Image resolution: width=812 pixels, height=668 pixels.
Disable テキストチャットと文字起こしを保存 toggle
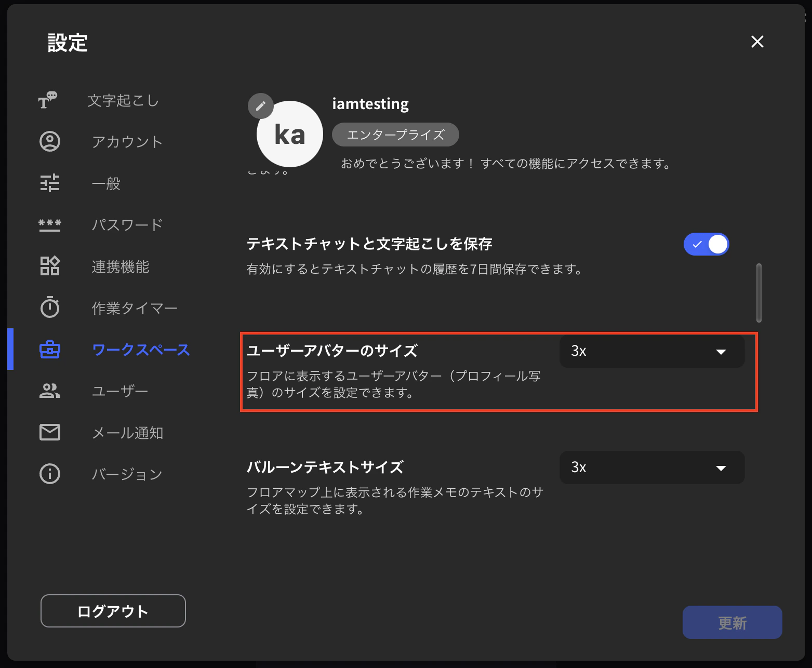706,244
